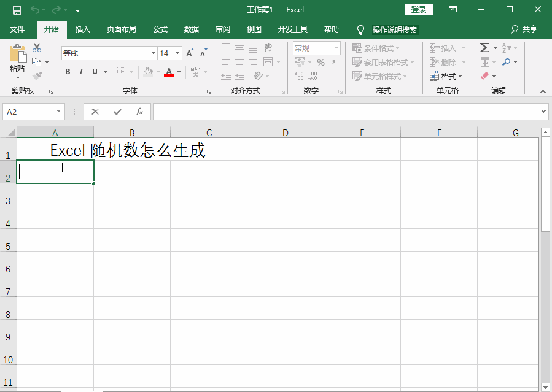Toggle Italic formatting

click(x=81, y=72)
